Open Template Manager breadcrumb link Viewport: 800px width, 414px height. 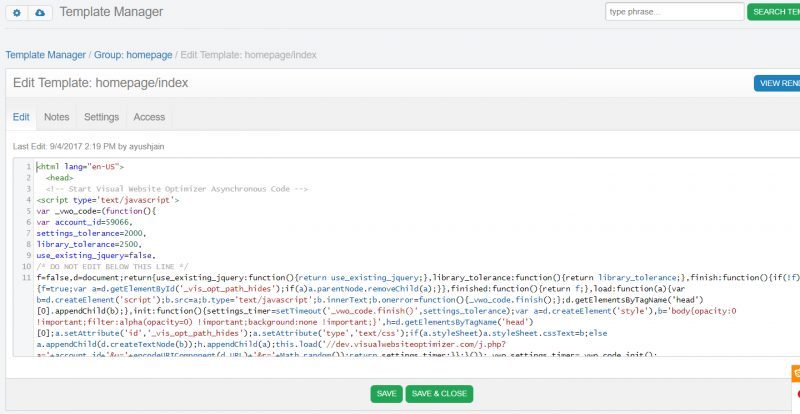pyautogui.click(x=45, y=55)
